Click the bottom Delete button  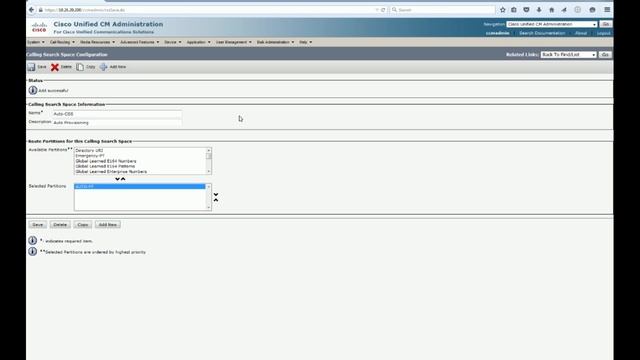pos(60,225)
